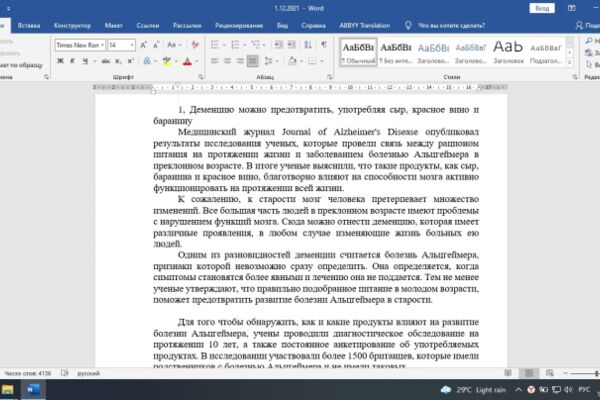Image resolution: width=600 pixels, height=400 pixels.
Task: Apply subscript formatting
Action: pyautogui.click(x=118, y=61)
